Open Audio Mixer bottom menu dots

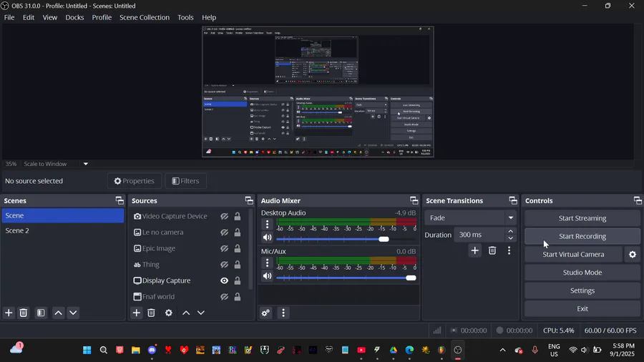pyautogui.click(x=283, y=313)
